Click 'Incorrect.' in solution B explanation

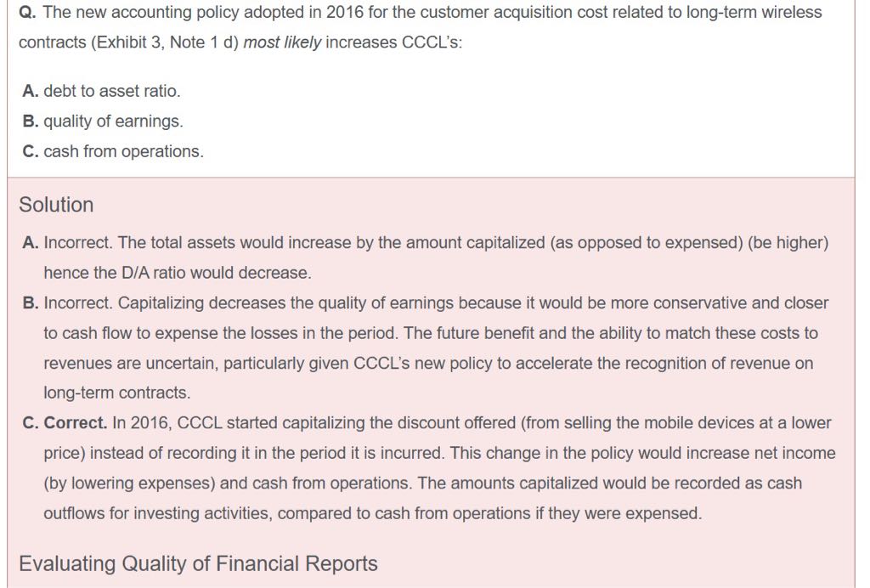tap(78, 303)
